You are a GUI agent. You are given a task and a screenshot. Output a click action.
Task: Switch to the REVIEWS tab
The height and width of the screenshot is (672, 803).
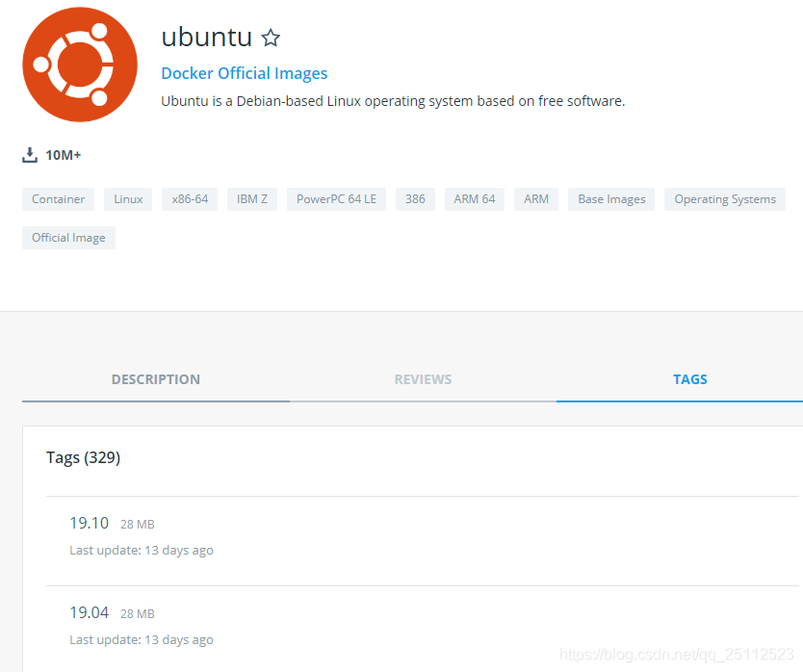[x=423, y=379]
